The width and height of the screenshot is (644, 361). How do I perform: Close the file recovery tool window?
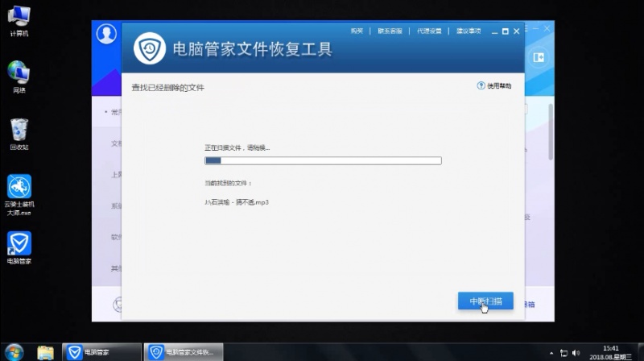(517, 31)
